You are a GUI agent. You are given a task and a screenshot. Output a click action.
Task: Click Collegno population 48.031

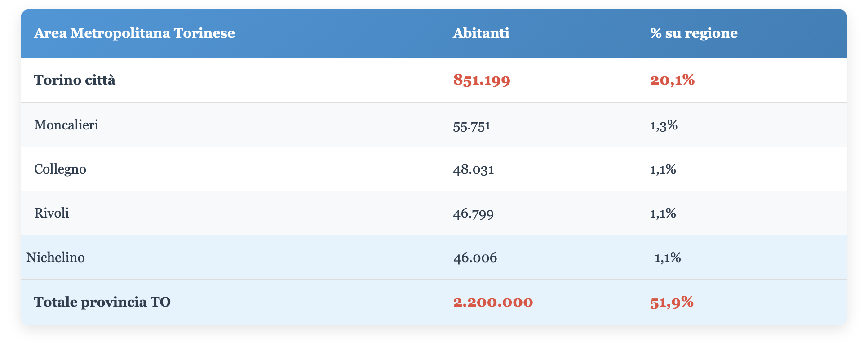pyautogui.click(x=474, y=169)
